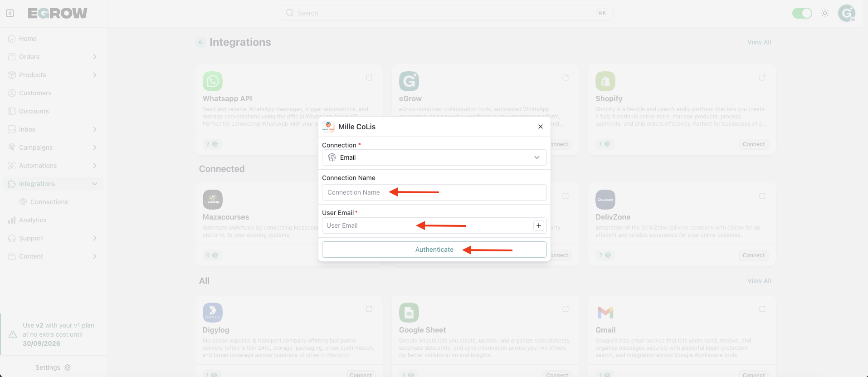Focus the top Search field

[x=446, y=13]
